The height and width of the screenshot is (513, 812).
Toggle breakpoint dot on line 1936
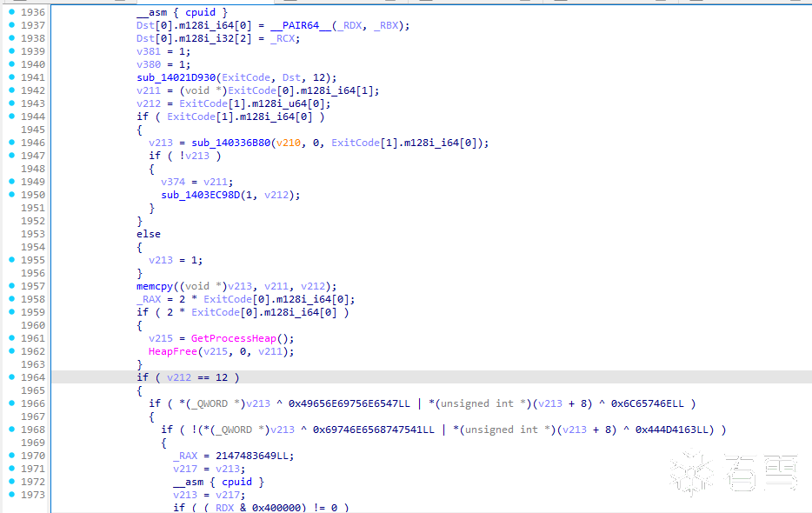tap(12, 11)
